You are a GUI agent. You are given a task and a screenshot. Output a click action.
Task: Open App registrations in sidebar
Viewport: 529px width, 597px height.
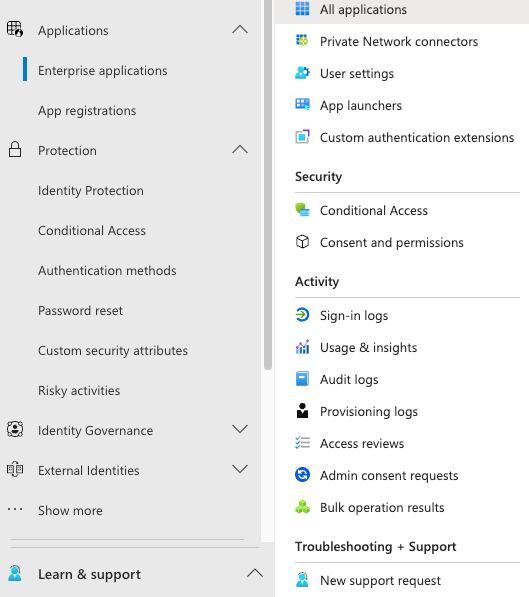point(87,110)
